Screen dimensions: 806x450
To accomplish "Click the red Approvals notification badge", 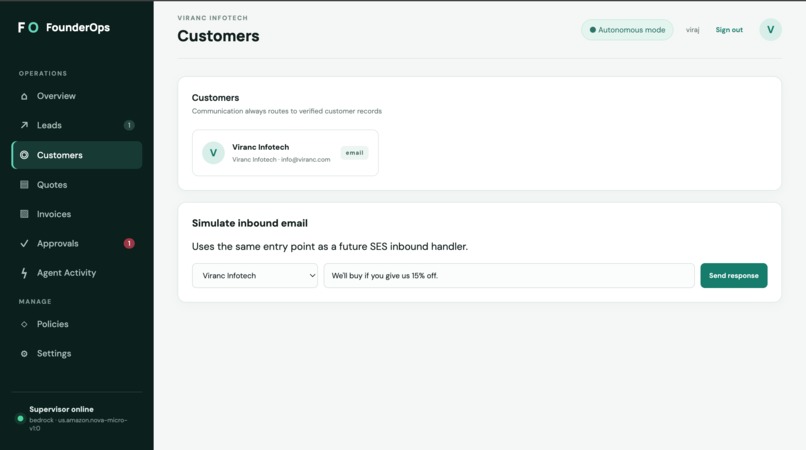I will 129,243.
